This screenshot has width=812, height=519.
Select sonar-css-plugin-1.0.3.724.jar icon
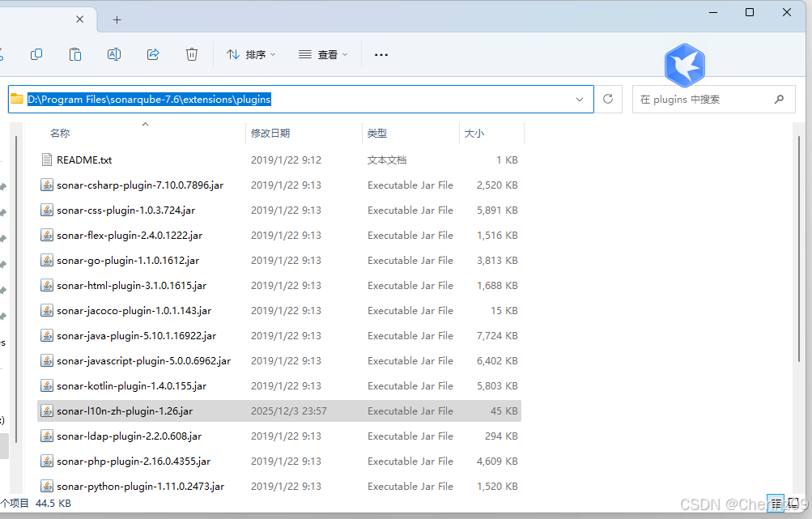coord(47,211)
